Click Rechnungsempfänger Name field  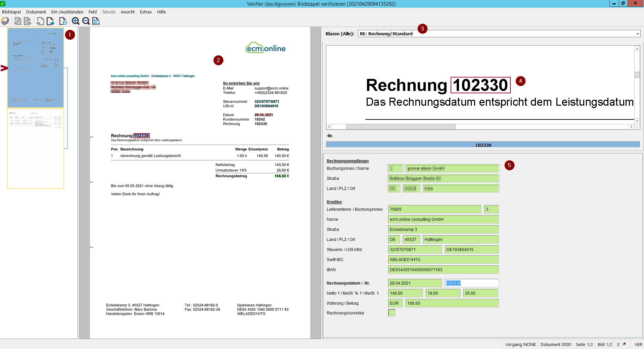(452, 168)
